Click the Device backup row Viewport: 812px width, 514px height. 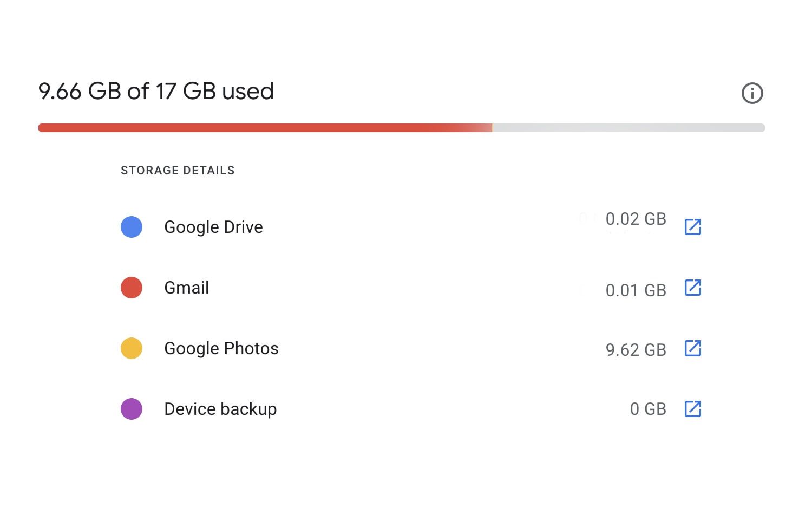[x=220, y=409]
